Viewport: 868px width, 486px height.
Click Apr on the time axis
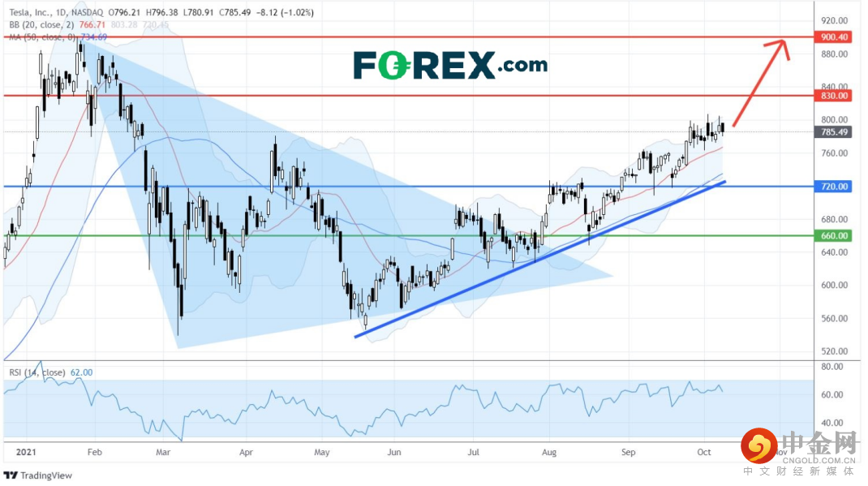[246, 452]
